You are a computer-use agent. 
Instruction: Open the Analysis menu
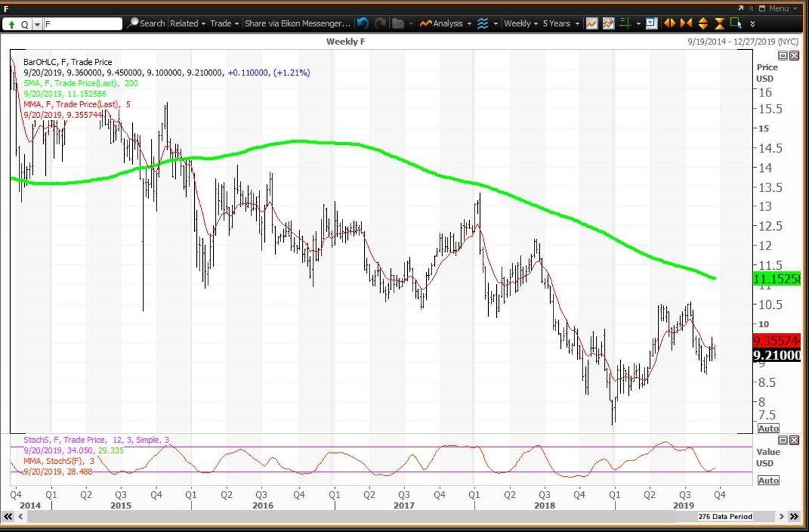[444, 24]
